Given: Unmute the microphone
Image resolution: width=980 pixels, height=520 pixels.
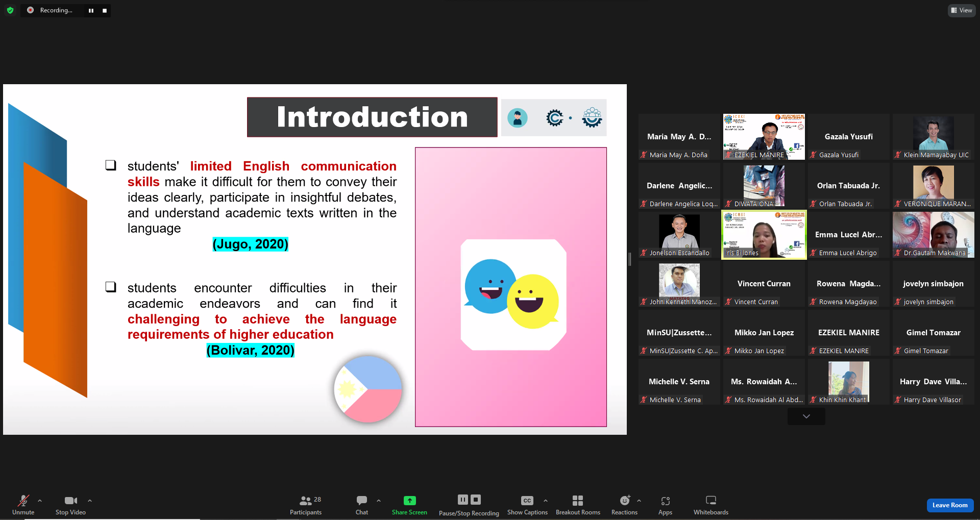Looking at the screenshot, I should 23,505.
